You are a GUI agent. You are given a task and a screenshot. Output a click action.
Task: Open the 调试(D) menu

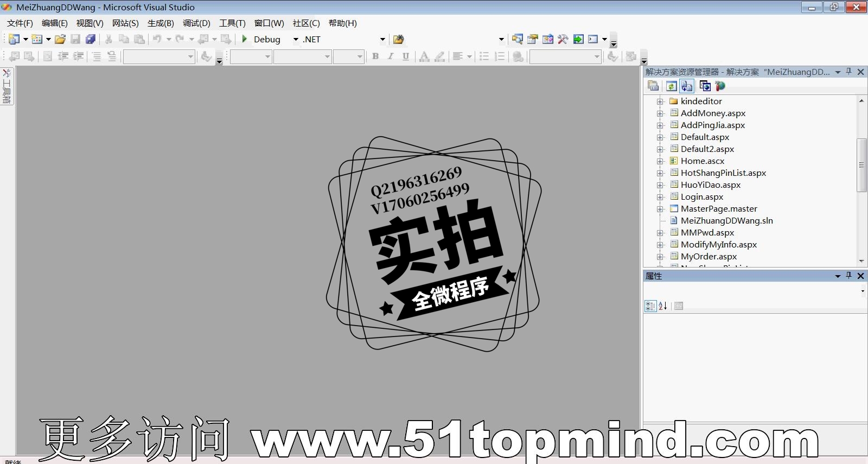pos(196,23)
